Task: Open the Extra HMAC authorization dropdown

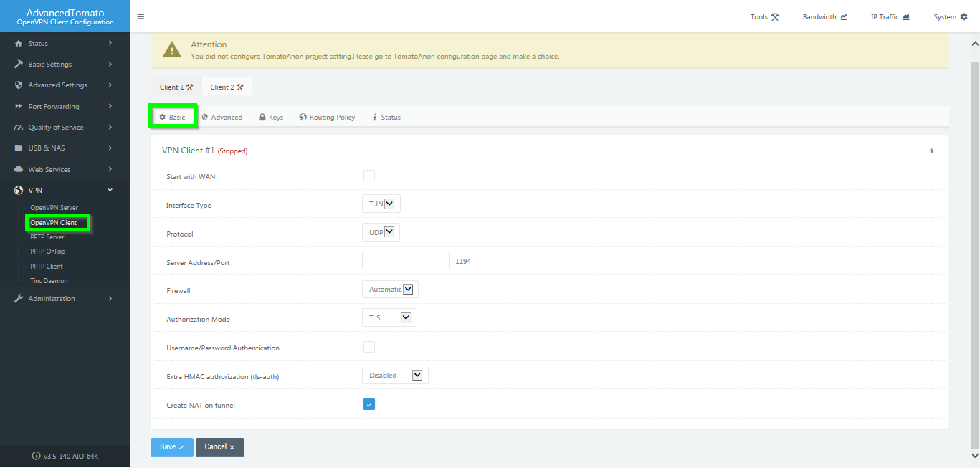Action: click(395, 375)
